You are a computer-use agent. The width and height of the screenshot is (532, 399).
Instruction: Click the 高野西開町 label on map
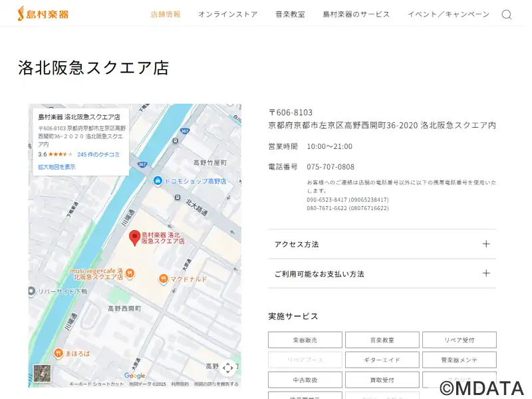[124, 309]
